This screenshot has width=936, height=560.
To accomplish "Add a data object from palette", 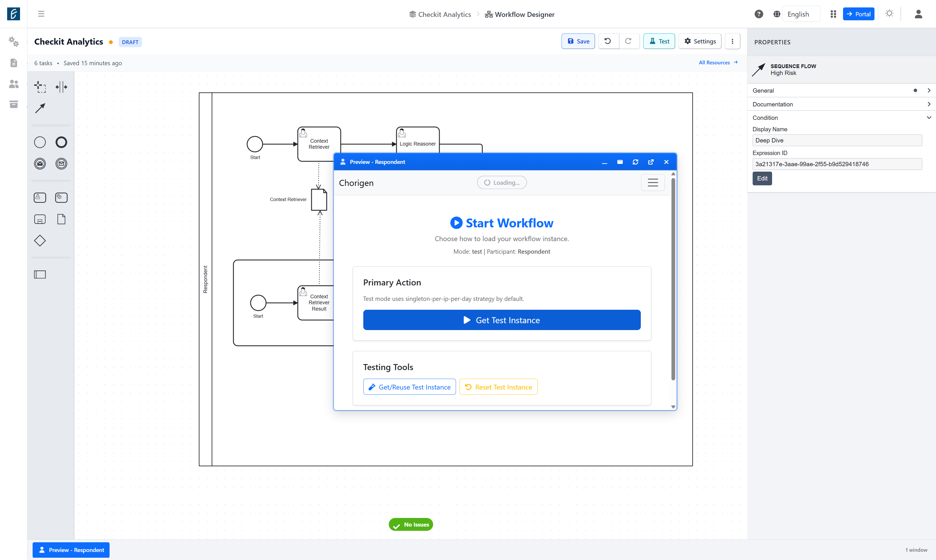I will coord(61,219).
